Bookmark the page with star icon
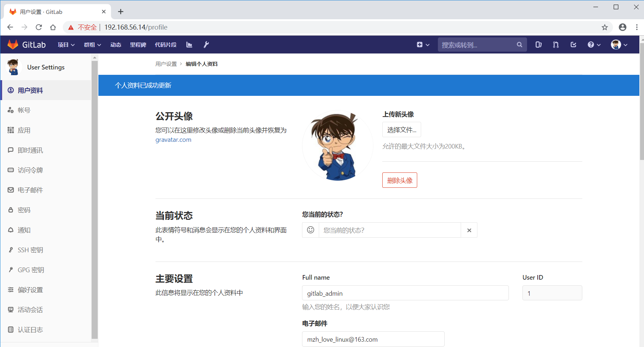Screen dimensions: 644x347 (605, 27)
